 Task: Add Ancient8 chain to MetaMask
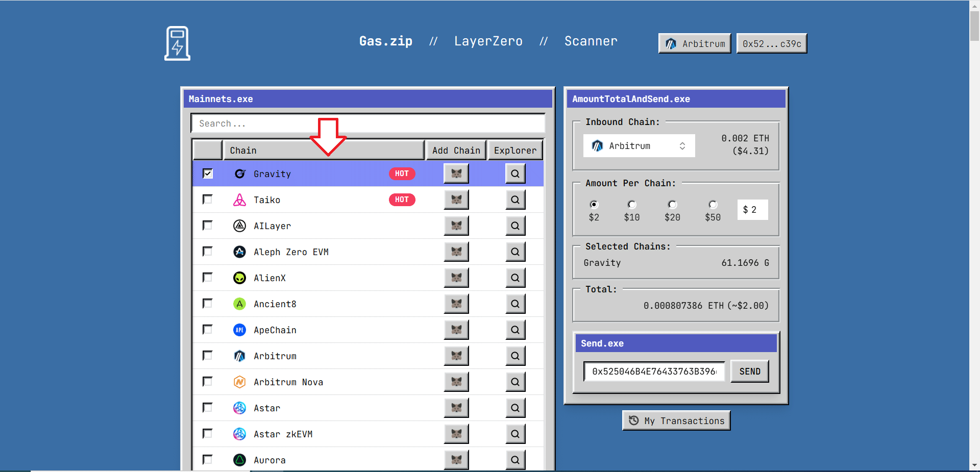pos(456,304)
